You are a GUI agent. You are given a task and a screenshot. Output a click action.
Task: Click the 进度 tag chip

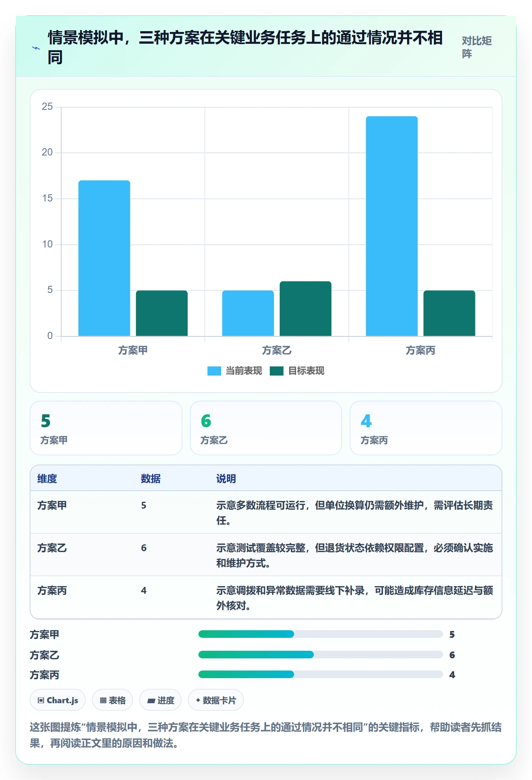point(160,700)
